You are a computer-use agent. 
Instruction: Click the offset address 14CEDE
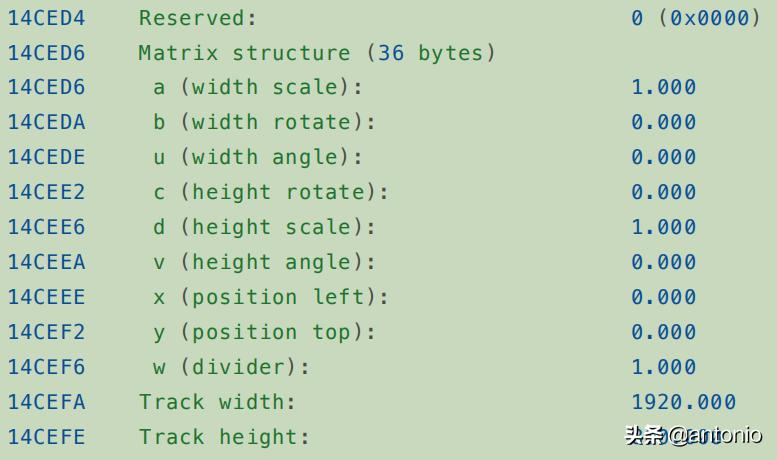tap(47, 158)
